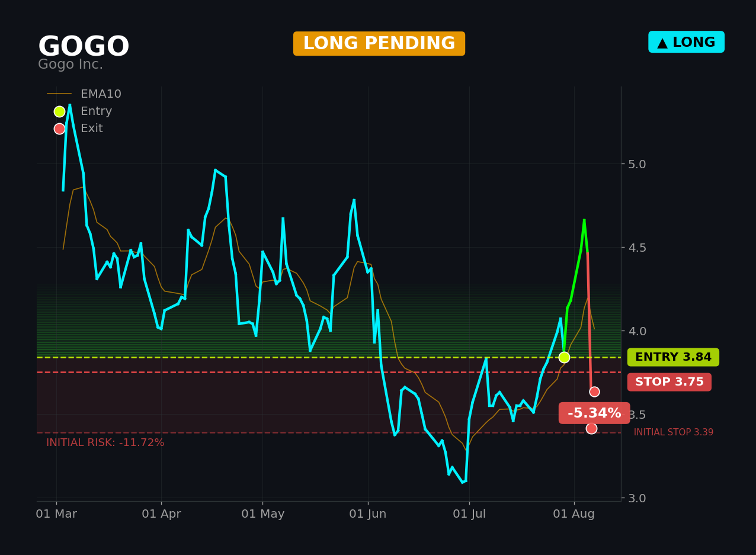Click the 01 Jul x-axis date label
Viewport: 756px width, 555px height.
pyautogui.click(x=469, y=514)
